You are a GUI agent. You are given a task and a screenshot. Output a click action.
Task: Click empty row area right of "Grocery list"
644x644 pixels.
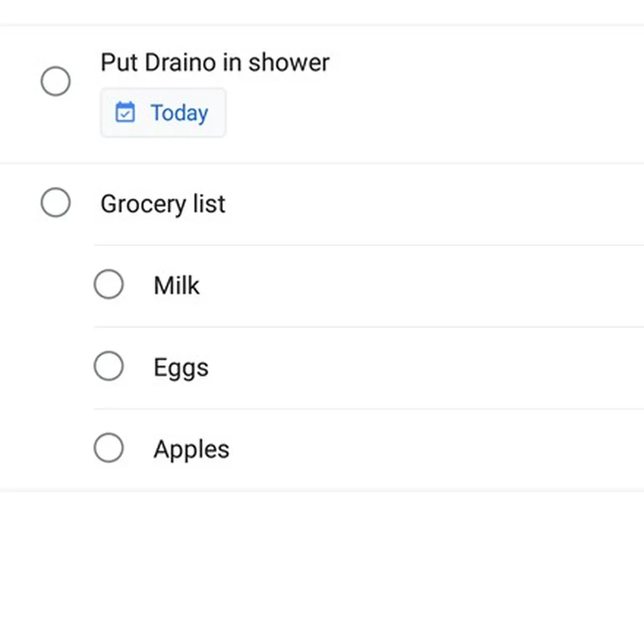click(429, 204)
